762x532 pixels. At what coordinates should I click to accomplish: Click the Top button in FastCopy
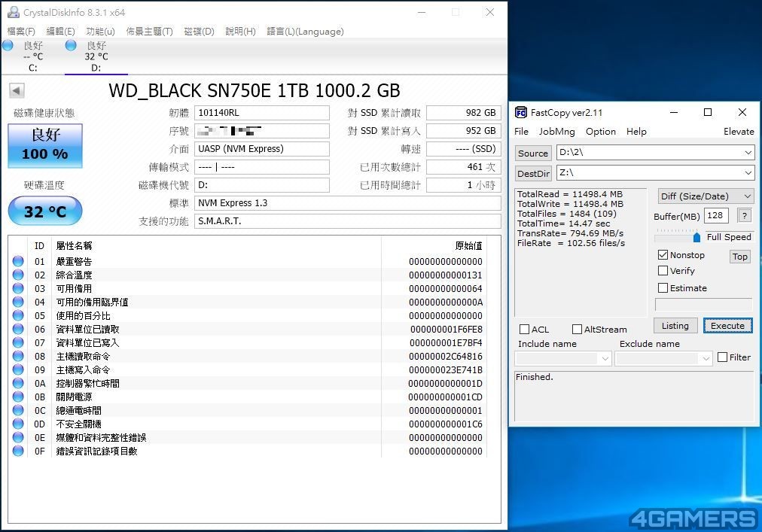point(739,257)
